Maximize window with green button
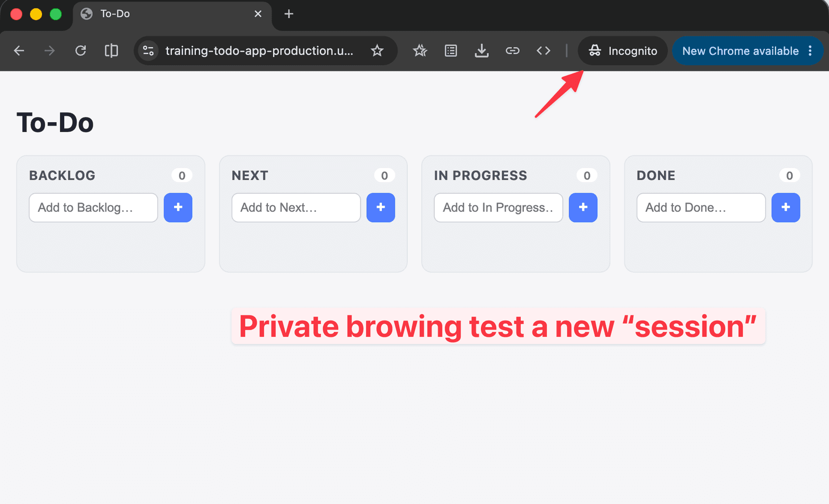829x504 pixels. click(x=55, y=14)
